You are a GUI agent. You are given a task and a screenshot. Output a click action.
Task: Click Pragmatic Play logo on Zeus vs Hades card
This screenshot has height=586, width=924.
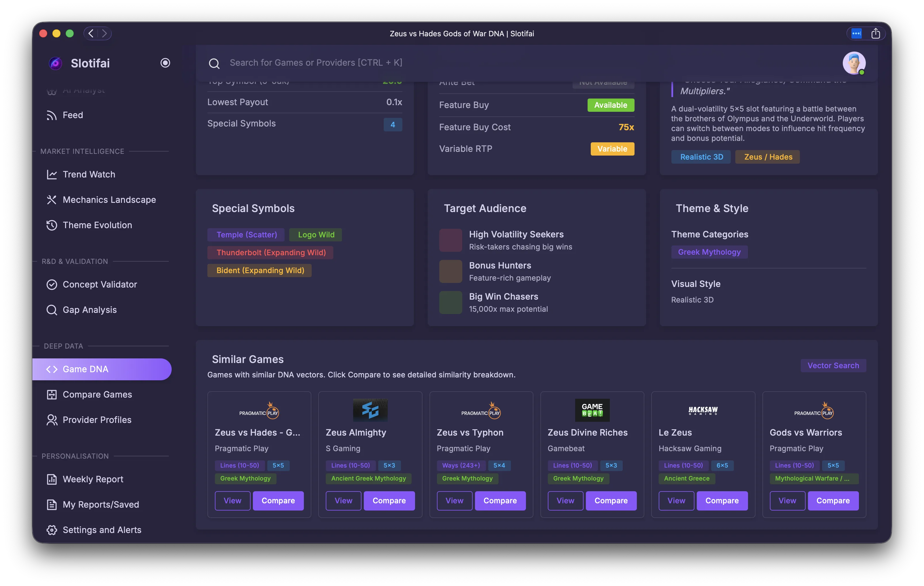tap(259, 411)
